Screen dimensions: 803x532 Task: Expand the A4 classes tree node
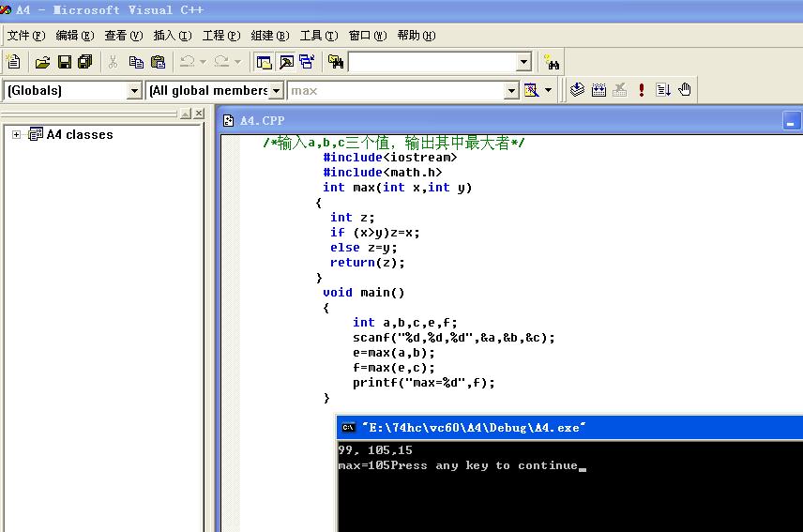[16, 135]
